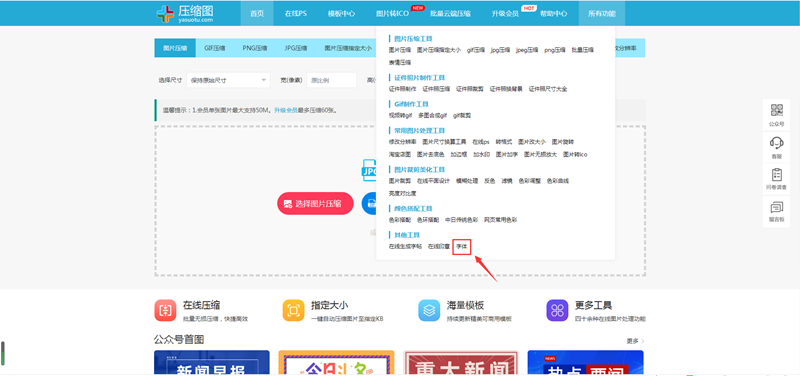This screenshot has height=376, width=800.
Task: Open 模板中心 in the top navigation
Action: [x=341, y=13]
